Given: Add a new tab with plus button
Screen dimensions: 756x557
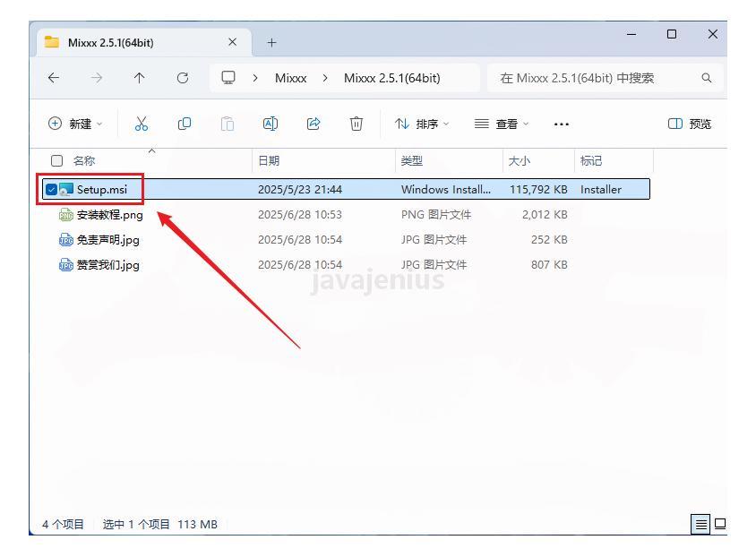Looking at the screenshot, I should [272, 43].
